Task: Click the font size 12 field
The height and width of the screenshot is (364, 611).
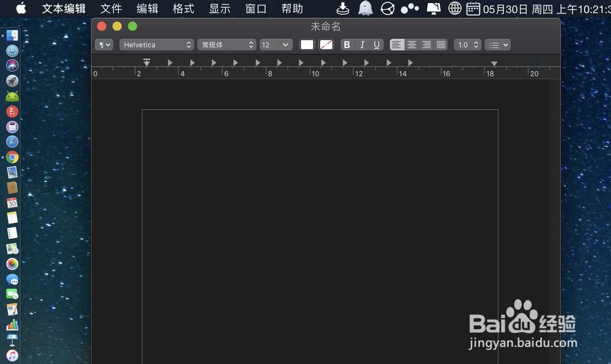Action: pyautogui.click(x=269, y=45)
